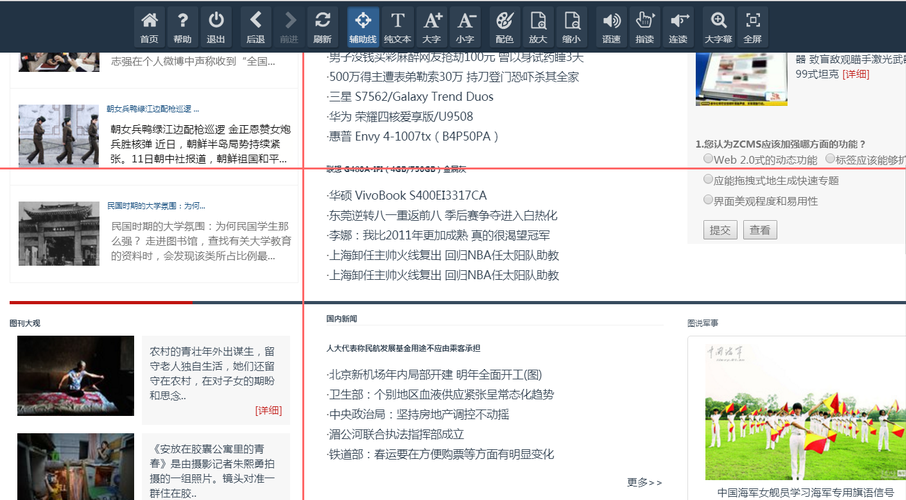This screenshot has height=500, width=906.
Task: Go to the 首页 home icon
Action: (x=150, y=27)
